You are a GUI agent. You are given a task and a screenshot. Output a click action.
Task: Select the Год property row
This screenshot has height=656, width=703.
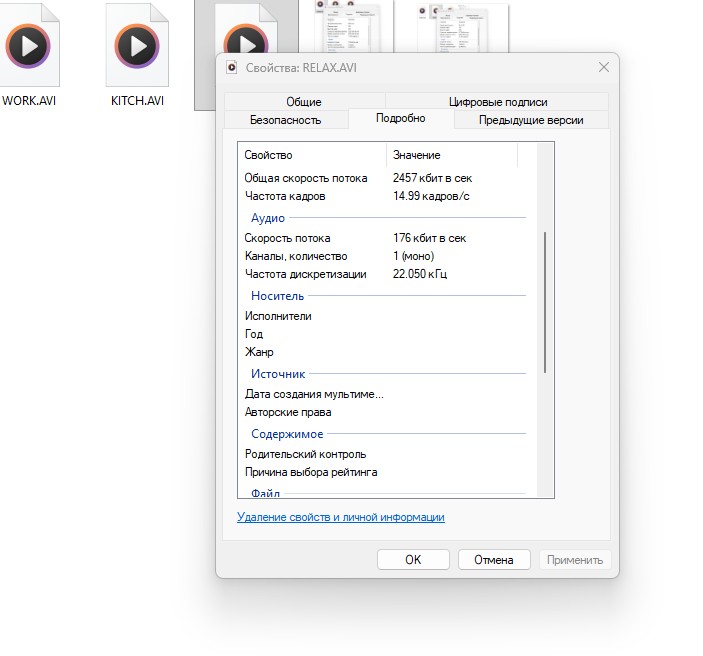tap(387, 334)
